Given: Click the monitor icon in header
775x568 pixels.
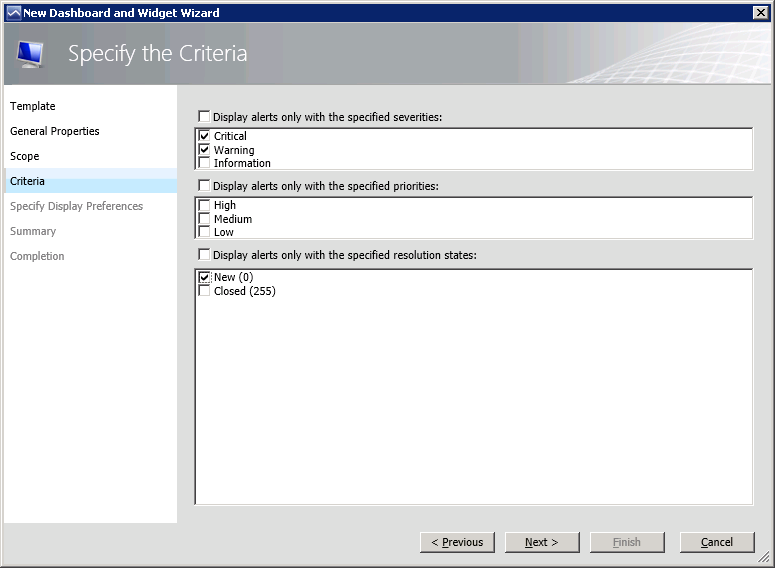Looking at the screenshot, I should click(x=32, y=53).
